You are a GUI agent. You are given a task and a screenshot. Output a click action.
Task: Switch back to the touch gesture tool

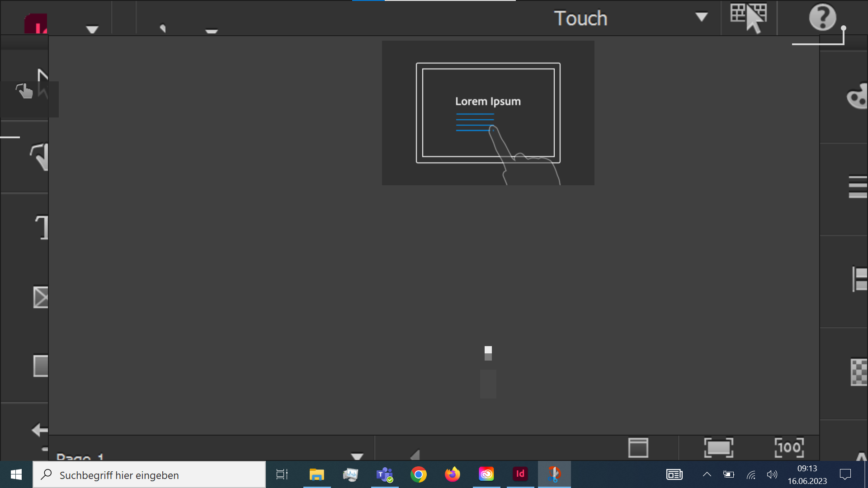click(25, 90)
